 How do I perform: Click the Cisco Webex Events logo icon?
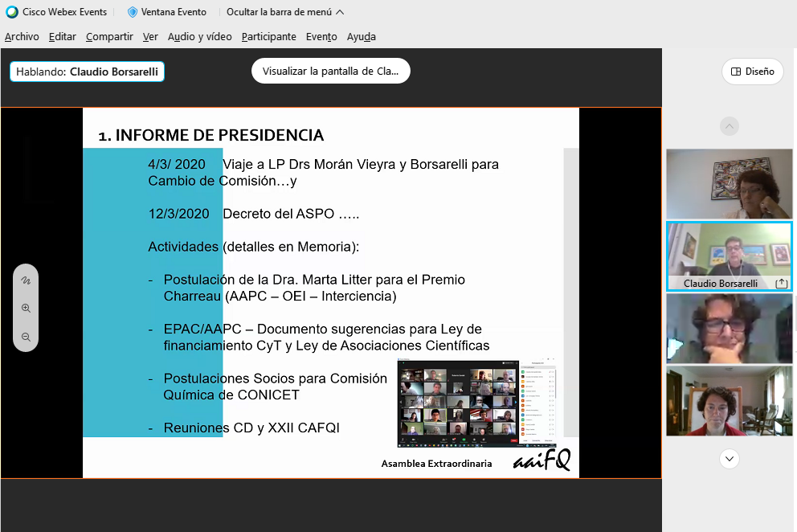[11, 12]
